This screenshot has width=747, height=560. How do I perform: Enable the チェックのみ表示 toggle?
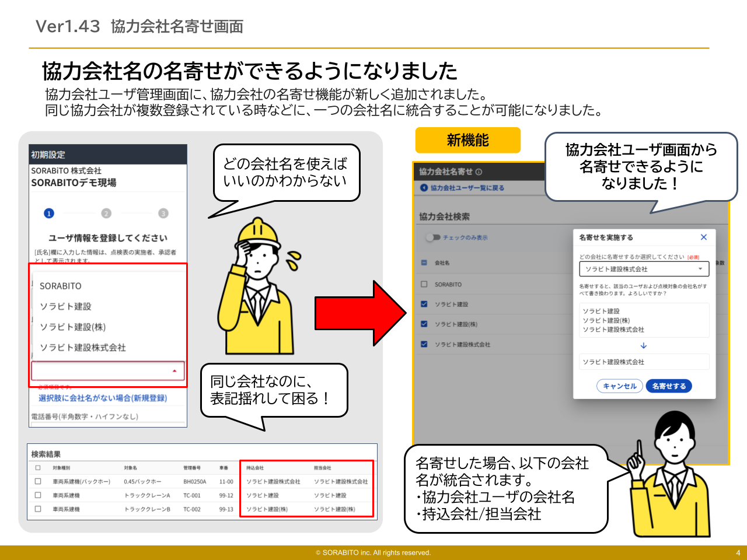432,236
